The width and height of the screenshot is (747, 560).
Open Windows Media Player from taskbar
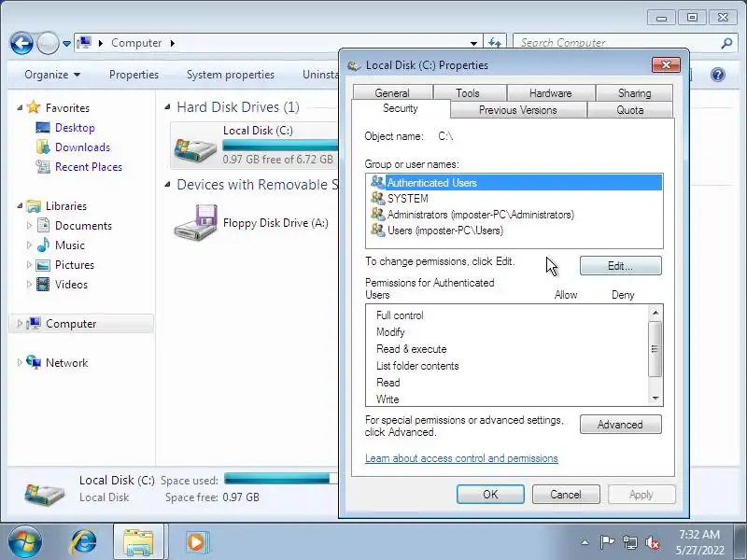tap(196, 542)
